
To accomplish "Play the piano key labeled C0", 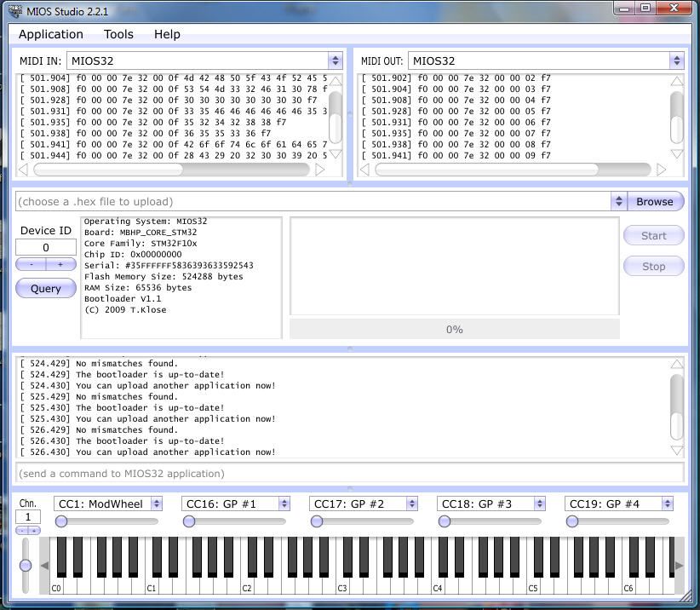I will [x=56, y=586].
